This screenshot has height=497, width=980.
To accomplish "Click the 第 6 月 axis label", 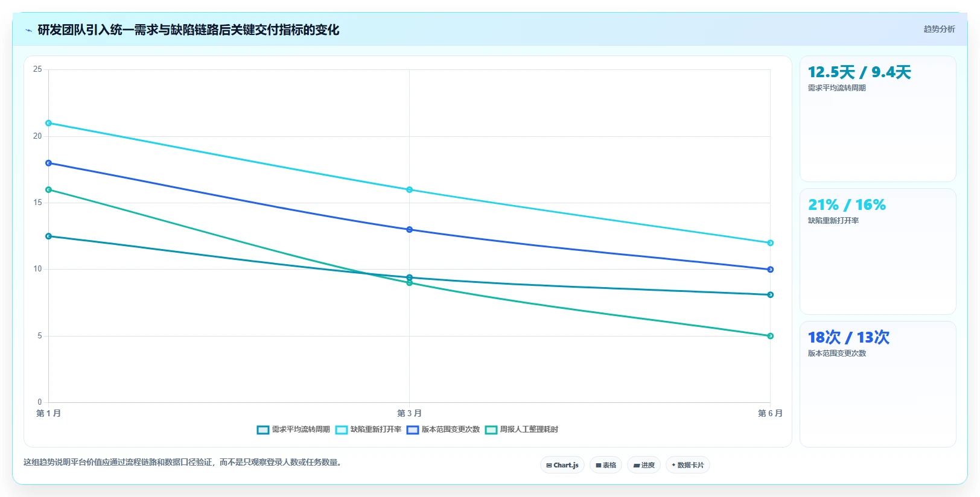I will pyautogui.click(x=770, y=413).
